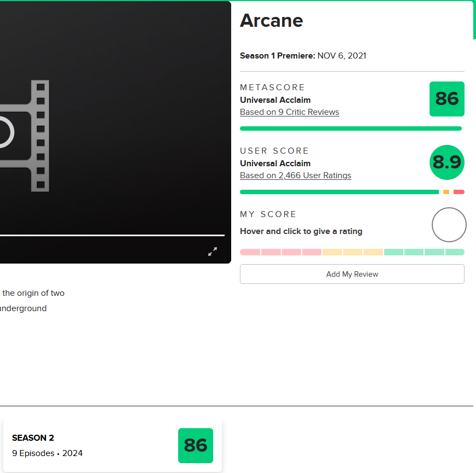
Task: Click the 'the origin of two' description text
Action: click(33, 293)
